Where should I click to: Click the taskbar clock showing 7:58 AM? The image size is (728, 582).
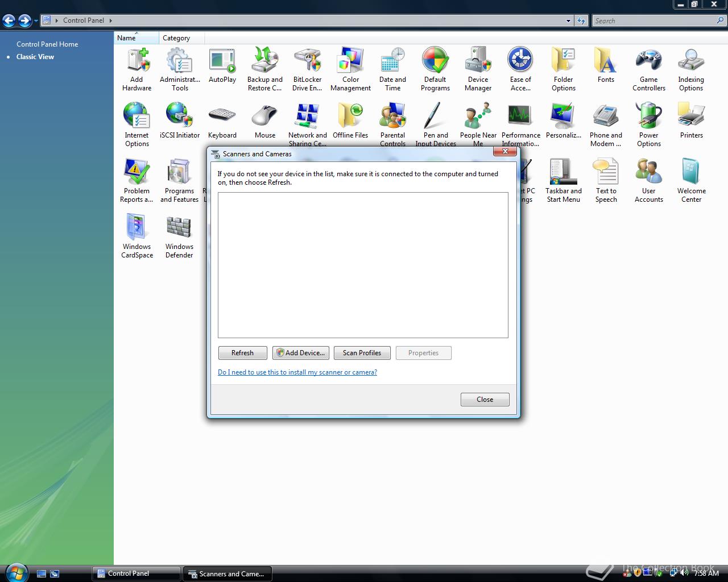706,573
